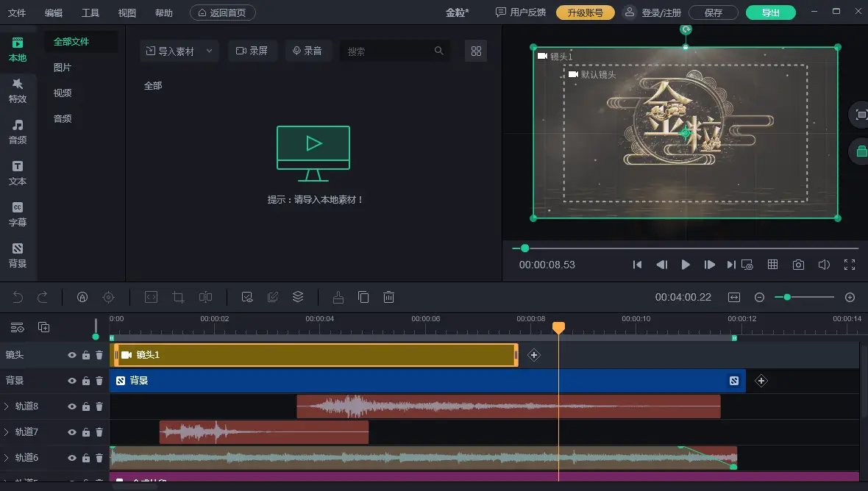Screen dimensions: 868x491
Task: Enter fullscreen preview mode
Action: point(850,265)
